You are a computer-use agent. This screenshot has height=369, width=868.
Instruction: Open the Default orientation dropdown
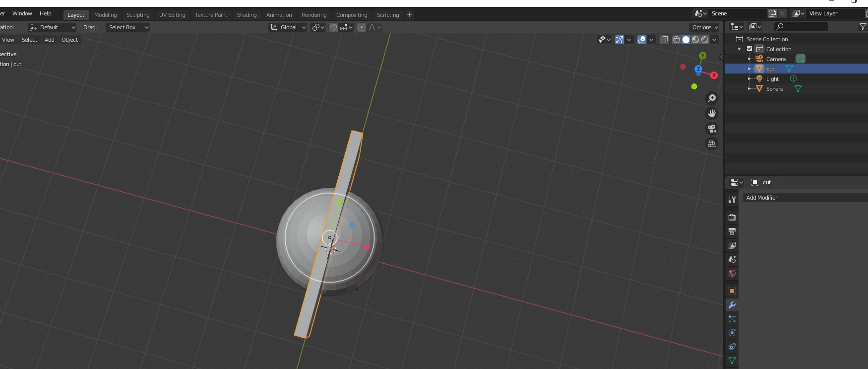pyautogui.click(x=52, y=27)
